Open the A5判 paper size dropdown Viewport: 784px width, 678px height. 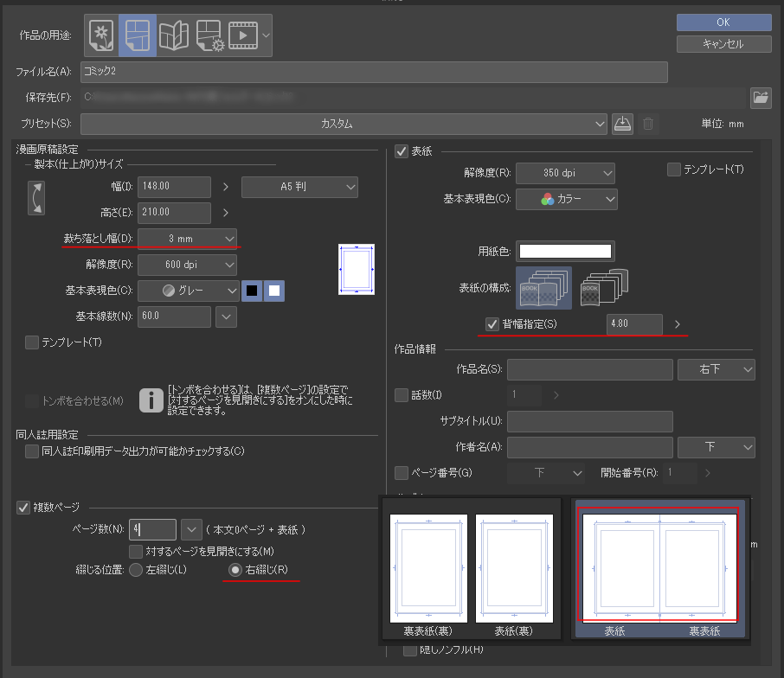pyautogui.click(x=299, y=186)
